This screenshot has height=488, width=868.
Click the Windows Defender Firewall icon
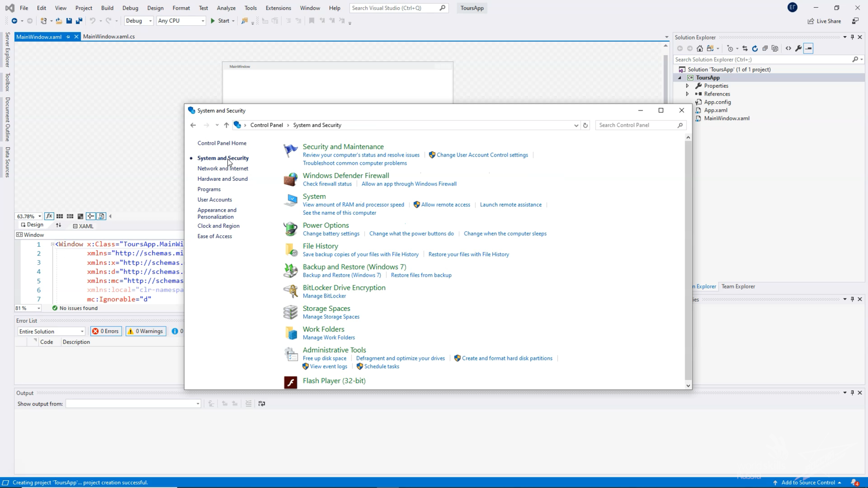coord(290,179)
